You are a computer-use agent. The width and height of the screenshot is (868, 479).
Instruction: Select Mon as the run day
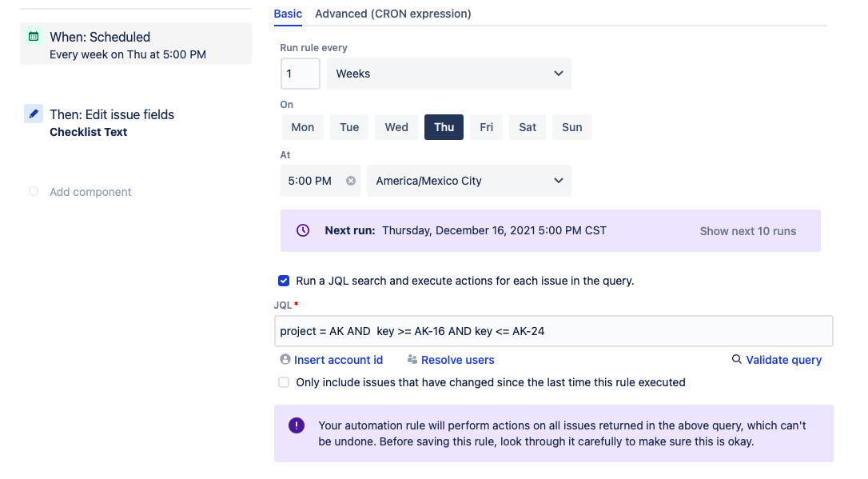tap(303, 127)
